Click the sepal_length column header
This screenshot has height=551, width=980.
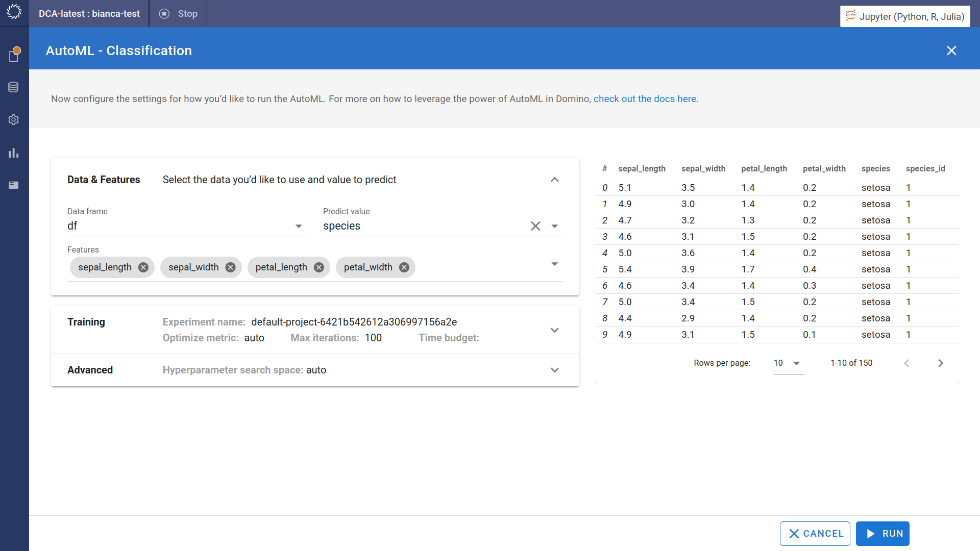click(642, 169)
